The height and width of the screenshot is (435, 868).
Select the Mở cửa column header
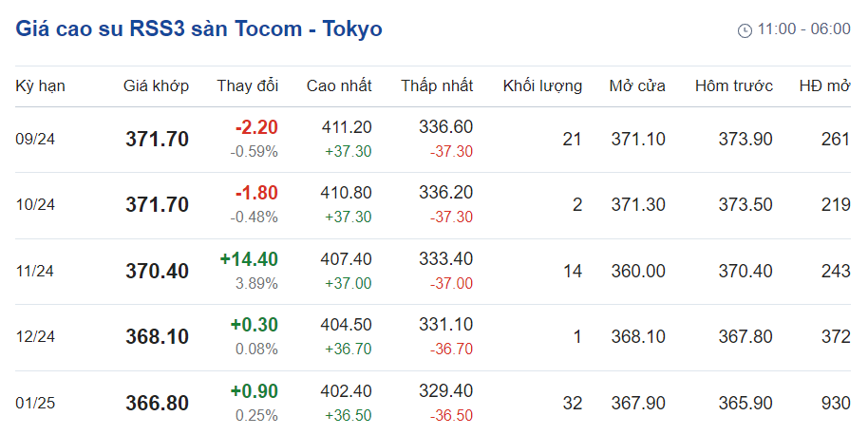(x=637, y=86)
